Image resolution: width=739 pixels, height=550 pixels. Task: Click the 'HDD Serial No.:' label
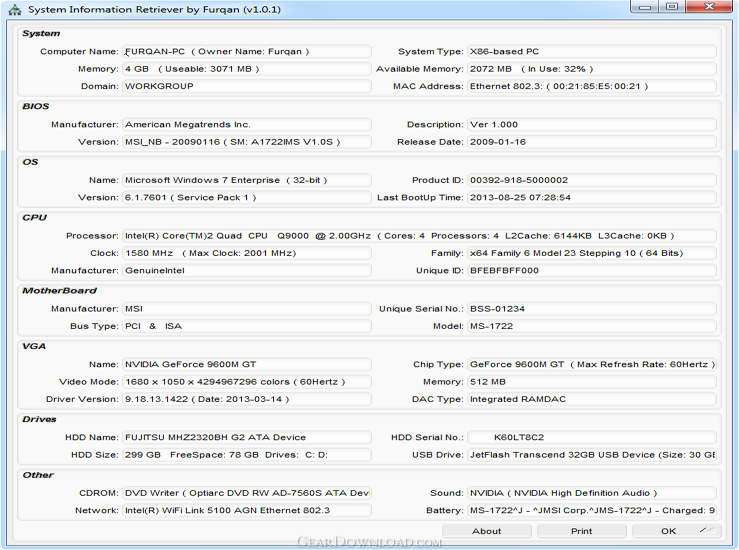tap(427, 437)
